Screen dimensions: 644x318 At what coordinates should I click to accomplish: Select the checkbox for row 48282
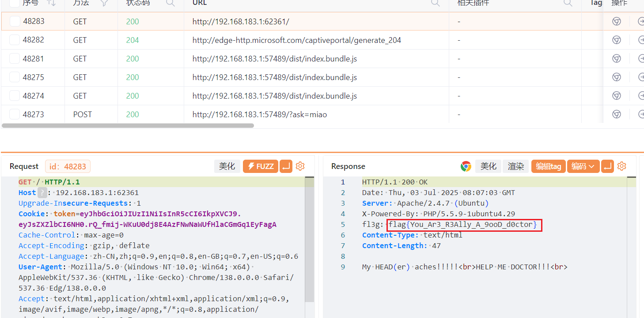point(15,40)
